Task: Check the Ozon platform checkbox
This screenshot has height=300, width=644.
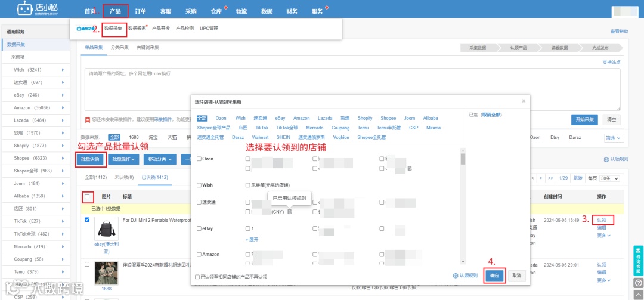Action: click(x=199, y=159)
